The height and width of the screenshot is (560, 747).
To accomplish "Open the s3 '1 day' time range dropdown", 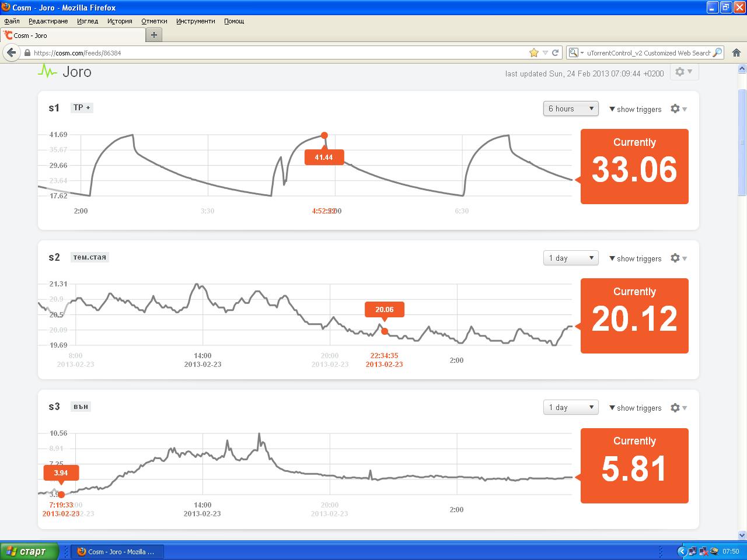I will pos(570,407).
